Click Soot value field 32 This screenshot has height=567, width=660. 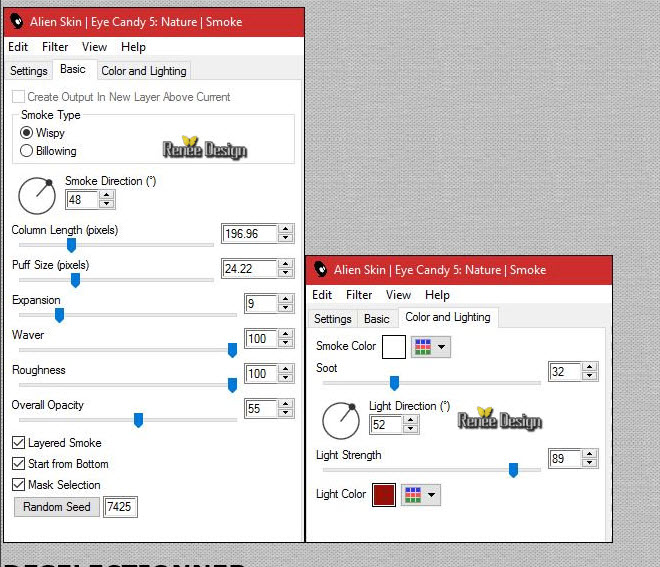coord(565,371)
